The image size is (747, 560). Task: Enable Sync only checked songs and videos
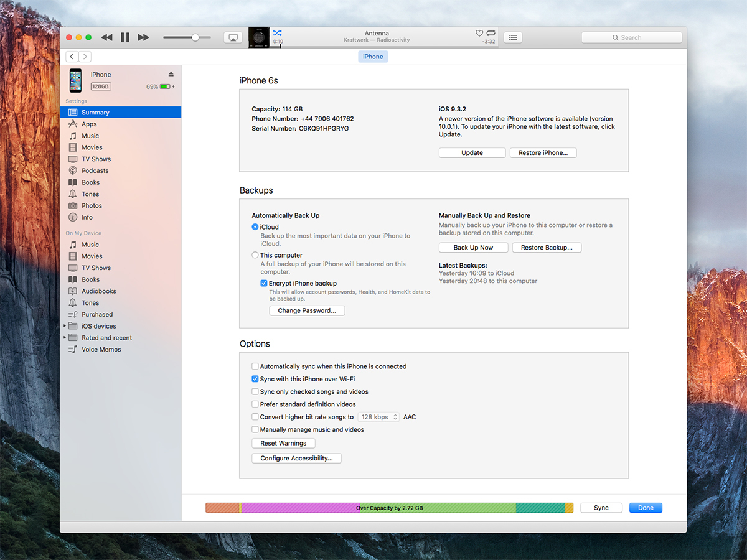[255, 392]
